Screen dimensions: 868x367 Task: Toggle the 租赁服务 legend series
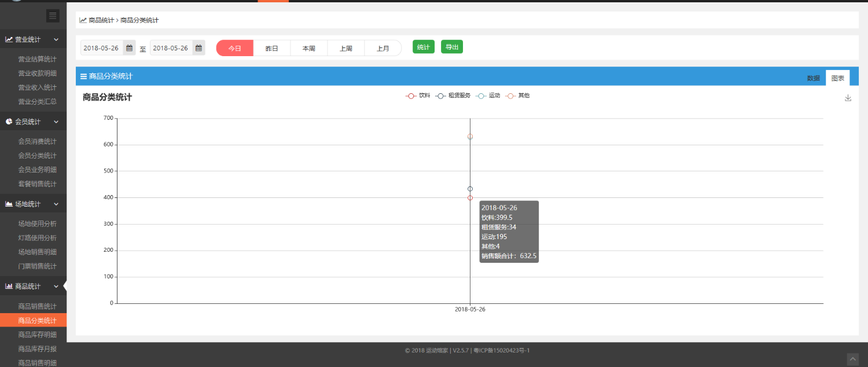(x=453, y=96)
